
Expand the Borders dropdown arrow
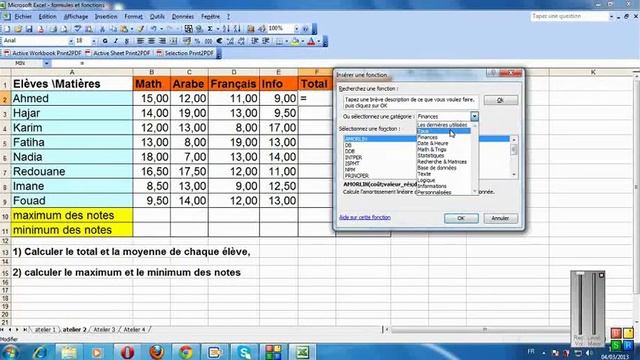287,41
